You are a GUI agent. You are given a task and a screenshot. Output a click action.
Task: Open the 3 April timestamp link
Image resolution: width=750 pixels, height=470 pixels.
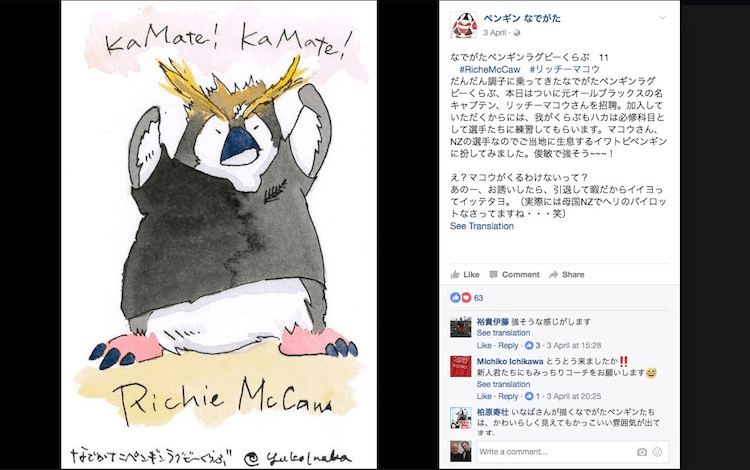point(494,33)
